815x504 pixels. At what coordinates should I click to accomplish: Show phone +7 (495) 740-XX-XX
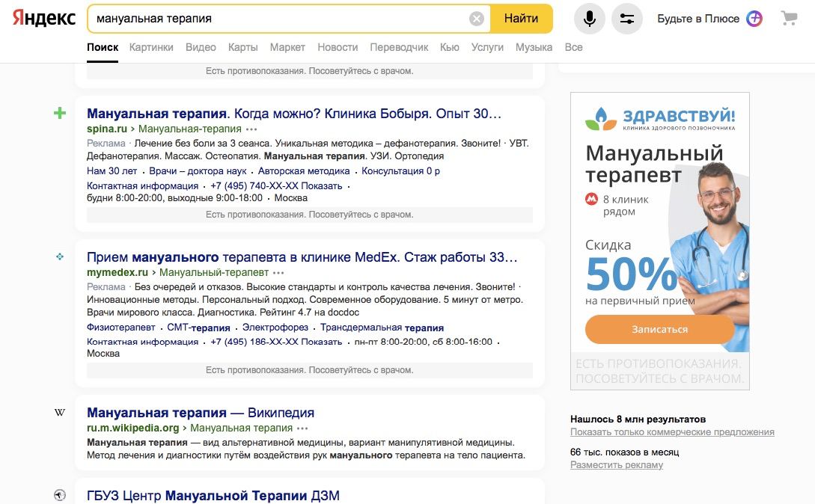click(276, 186)
